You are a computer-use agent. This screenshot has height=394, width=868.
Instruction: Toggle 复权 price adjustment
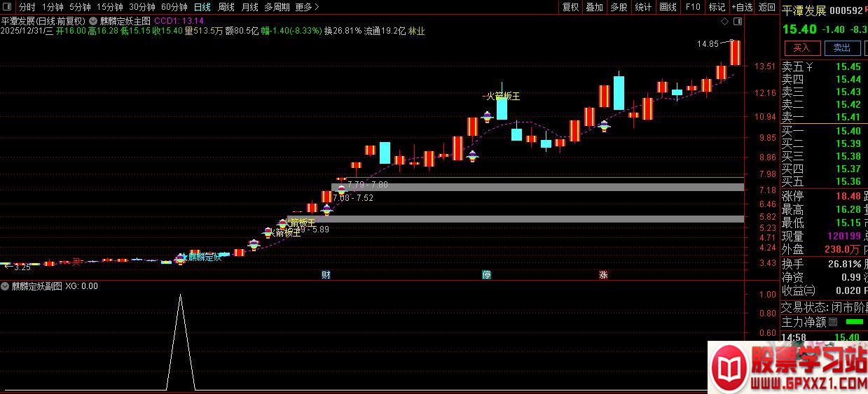pos(571,7)
